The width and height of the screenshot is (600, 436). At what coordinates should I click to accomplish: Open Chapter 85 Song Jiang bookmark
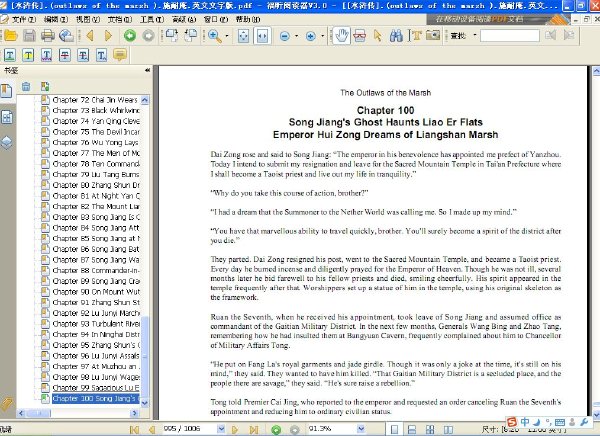point(96,238)
